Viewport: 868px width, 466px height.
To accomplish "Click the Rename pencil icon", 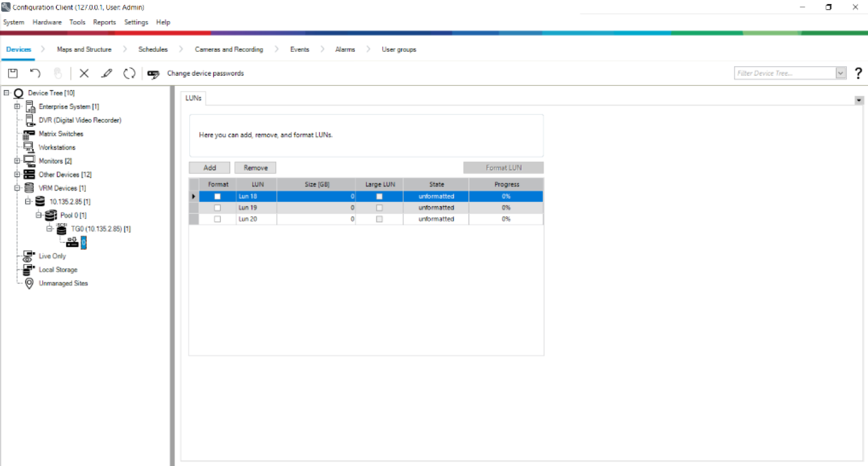I will pos(107,73).
